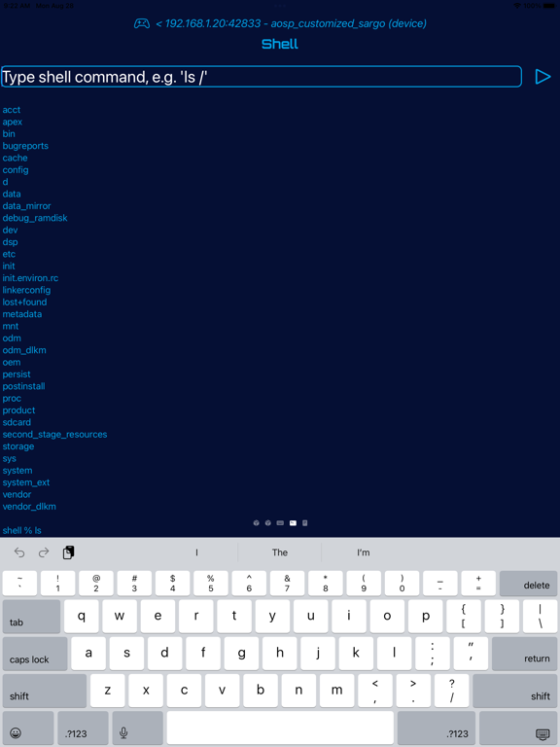Switch to the document page indicator icon

(304, 522)
